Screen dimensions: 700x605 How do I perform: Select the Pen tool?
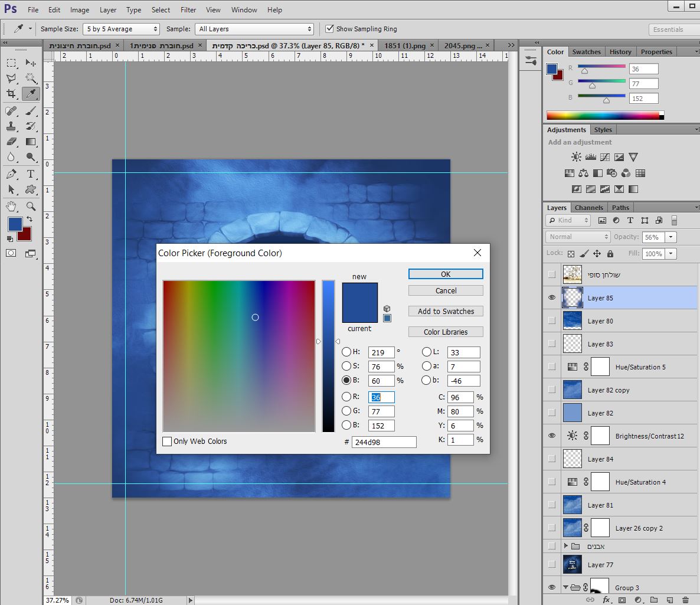pos(11,174)
